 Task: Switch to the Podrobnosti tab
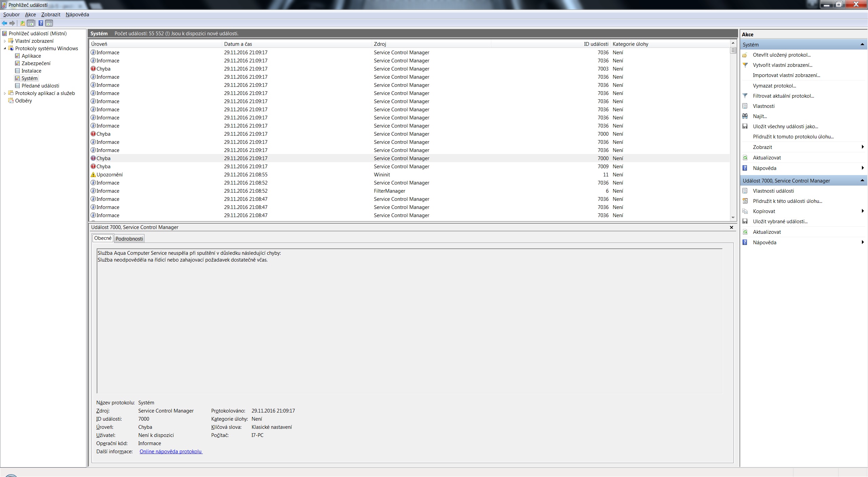pyautogui.click(x=129, y=239)
